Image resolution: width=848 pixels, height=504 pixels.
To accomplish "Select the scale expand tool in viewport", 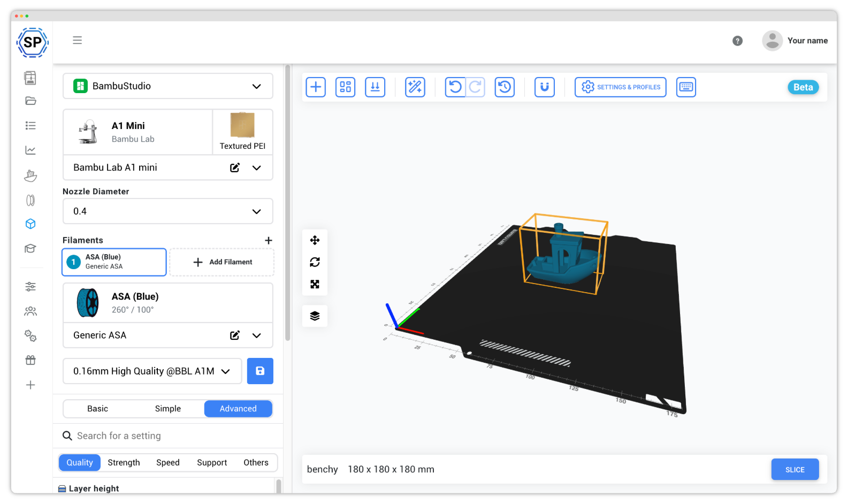I will (315, 284).
